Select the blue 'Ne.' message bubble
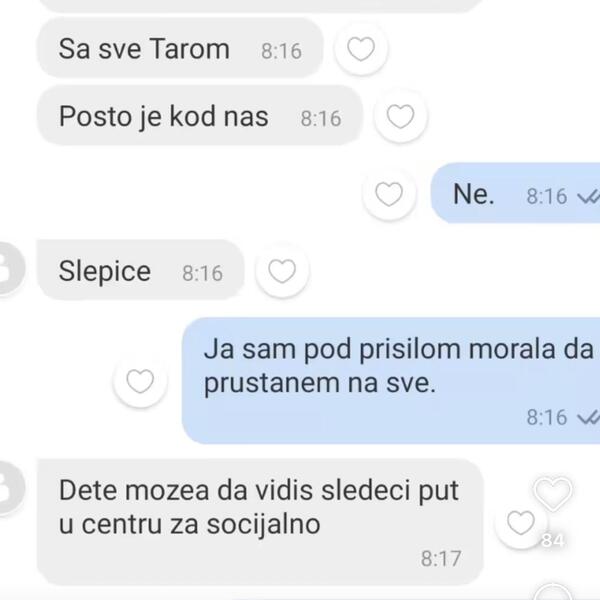600x600 pixels. [515, 193]
